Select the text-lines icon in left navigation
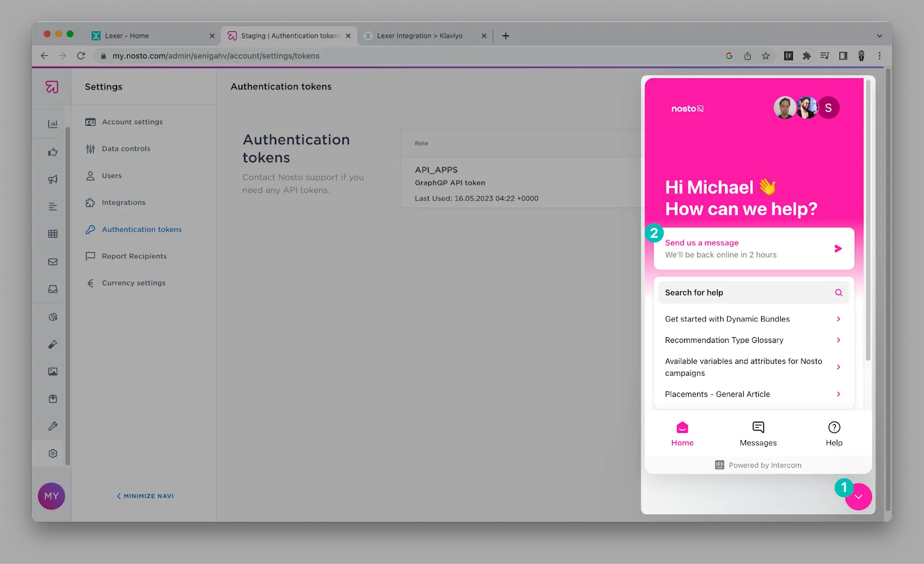 [53, 207]
